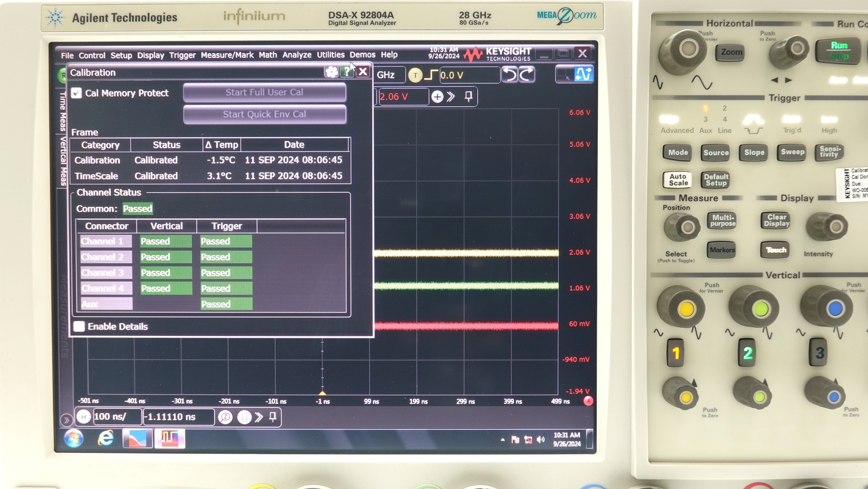Open the Demos menu
This screenshot has width=868, height=489.
362,55
